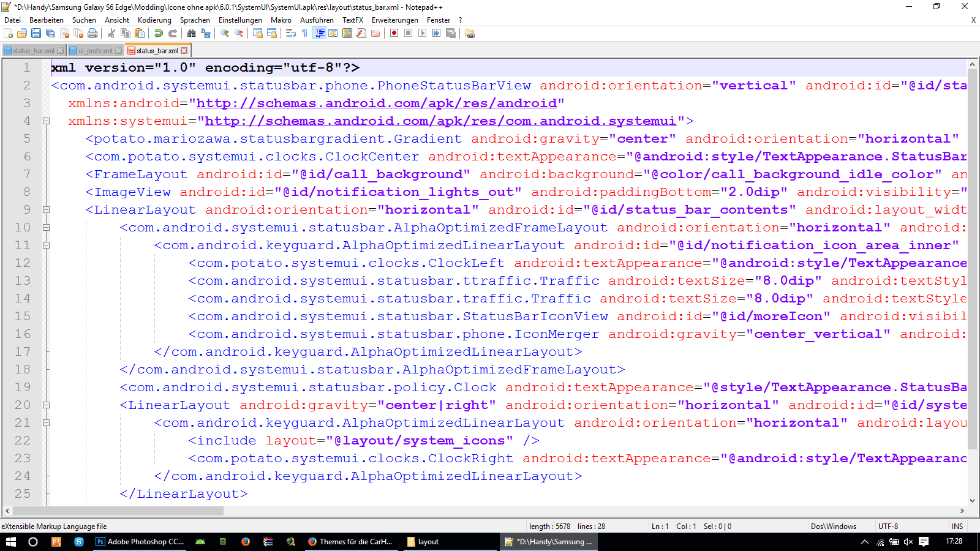Open the Suchen menu
This screenshot has width=980, height=551.
[84, 20]
